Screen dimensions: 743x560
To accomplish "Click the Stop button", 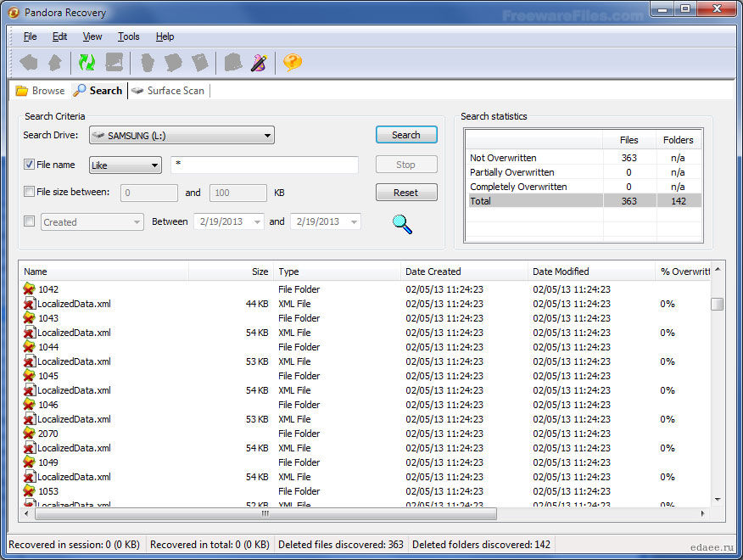I will click(406, 165).
